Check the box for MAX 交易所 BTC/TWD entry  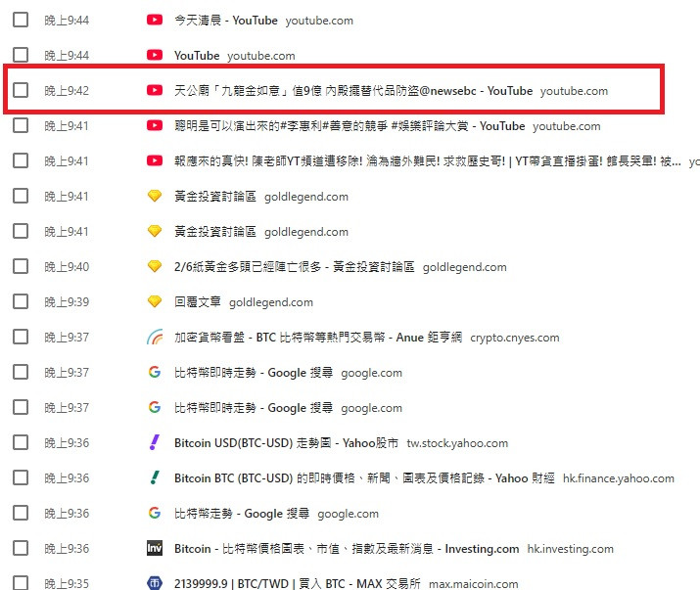tap(21, 583)
